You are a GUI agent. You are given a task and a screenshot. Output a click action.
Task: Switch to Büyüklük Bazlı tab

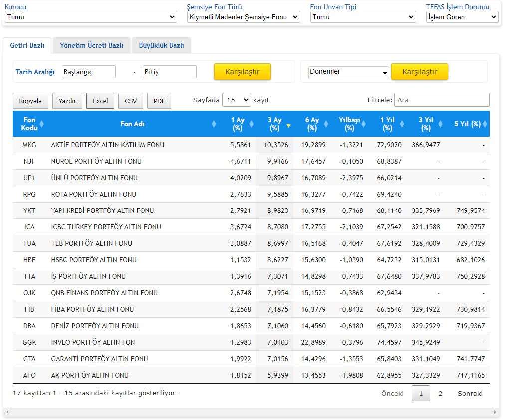[161, 45]
